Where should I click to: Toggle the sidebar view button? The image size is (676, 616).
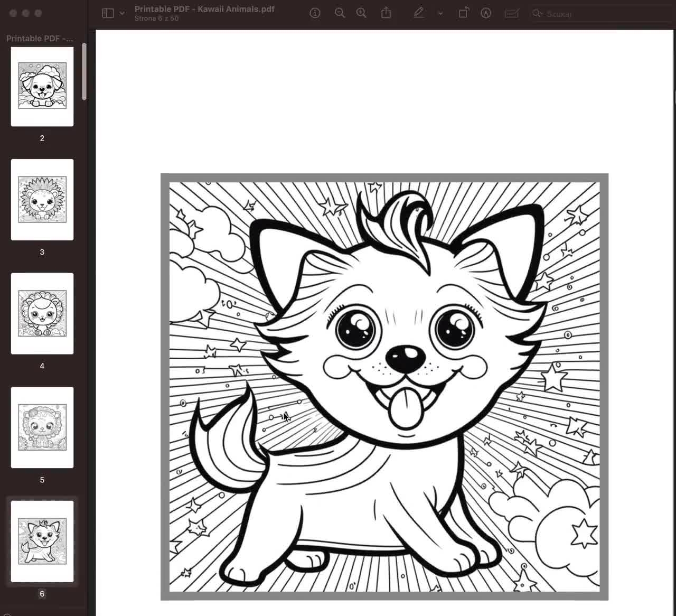(108, 13)
